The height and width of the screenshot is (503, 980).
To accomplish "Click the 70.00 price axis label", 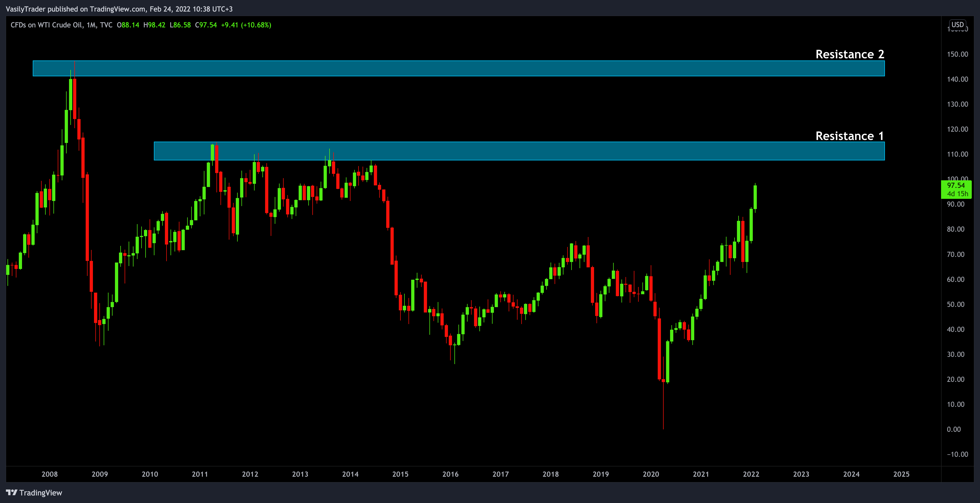I will point(956,254).
